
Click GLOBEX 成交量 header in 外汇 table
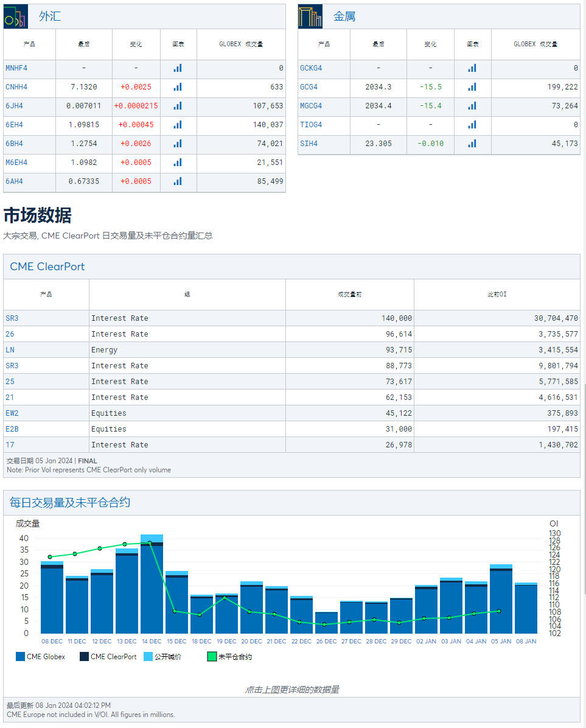tap(241, 44)
